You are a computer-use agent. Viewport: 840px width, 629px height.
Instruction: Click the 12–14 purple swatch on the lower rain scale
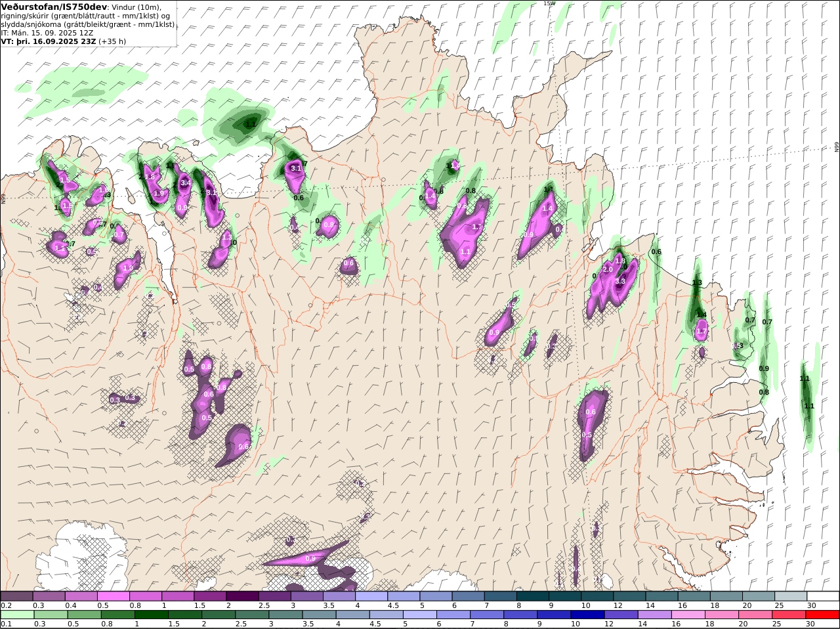[621, 615]
